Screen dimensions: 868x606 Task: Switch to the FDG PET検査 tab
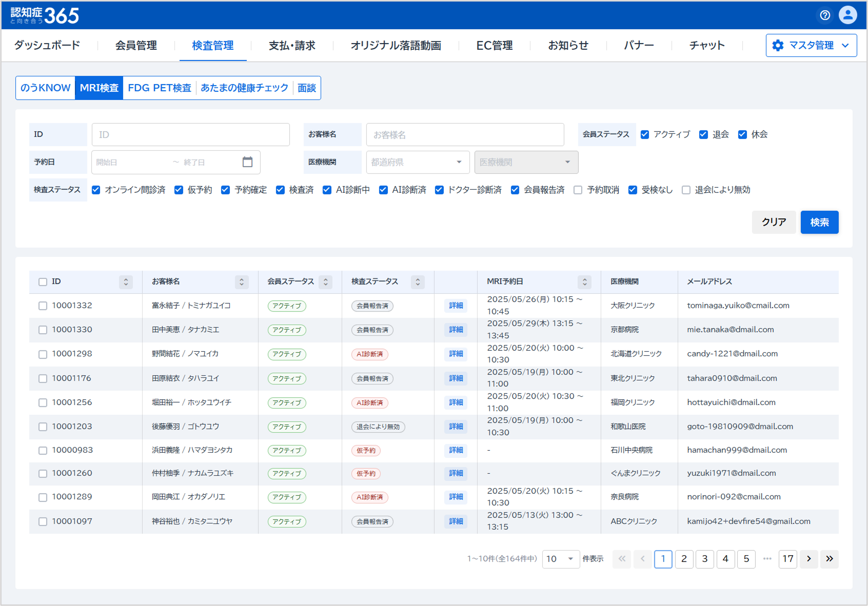160,88
